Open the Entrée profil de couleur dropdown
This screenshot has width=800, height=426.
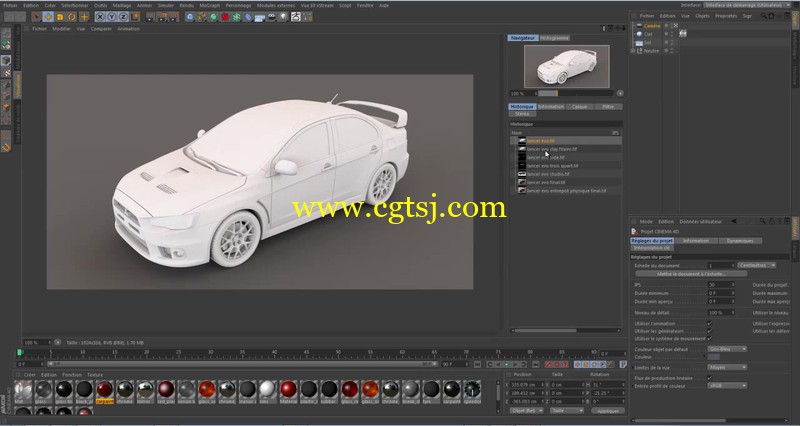point(727,386)
